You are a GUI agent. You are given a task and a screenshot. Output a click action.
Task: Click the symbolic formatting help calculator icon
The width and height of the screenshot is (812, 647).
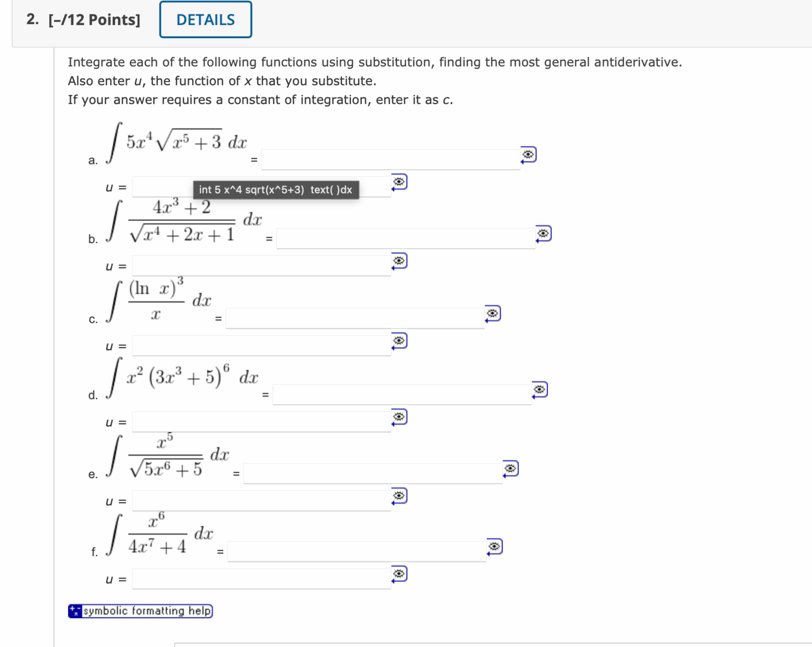pyautogui.click(x=75, y=611)
